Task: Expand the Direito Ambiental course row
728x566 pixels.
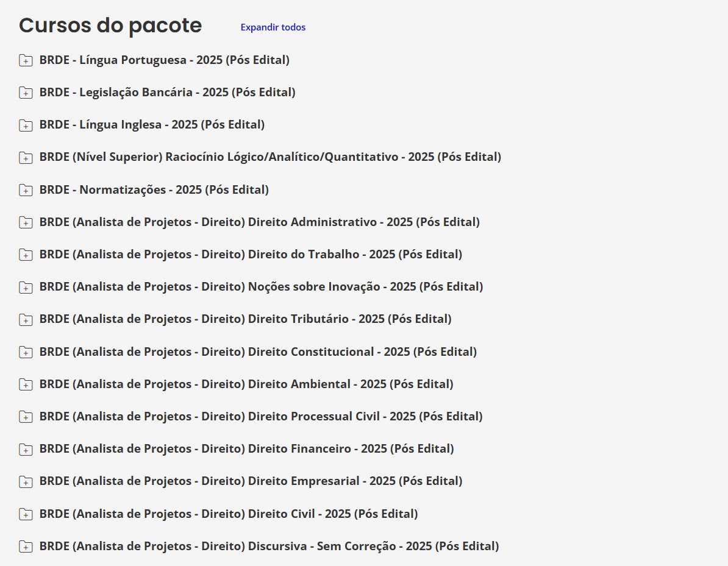Action: 246,384
